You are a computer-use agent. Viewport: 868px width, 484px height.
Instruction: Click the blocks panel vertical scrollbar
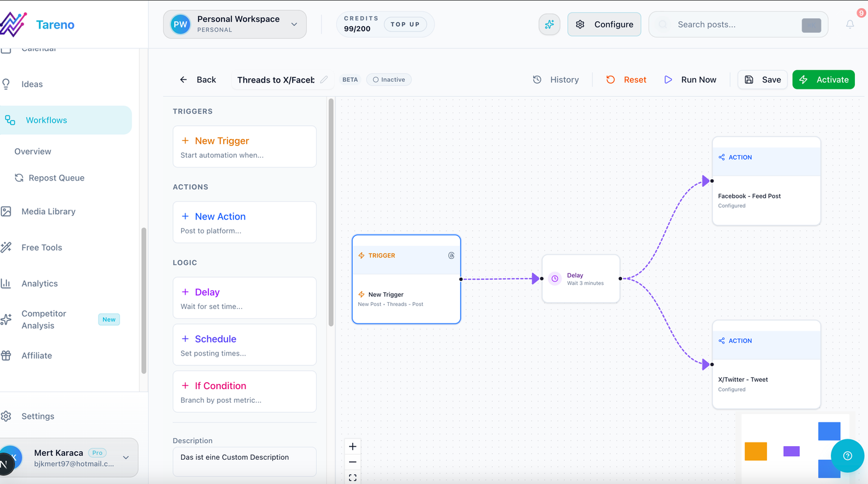[x=331, y=212]
